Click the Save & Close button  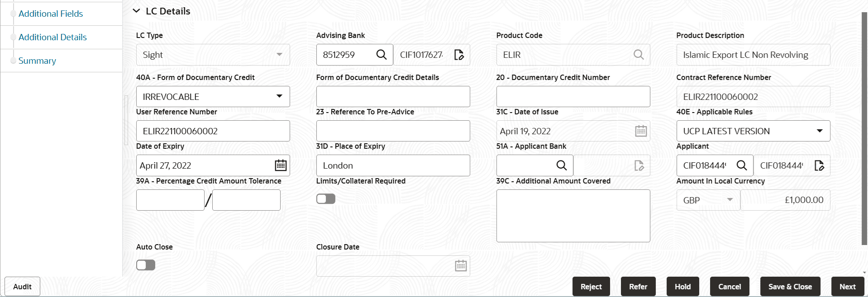tap(790, 286)
